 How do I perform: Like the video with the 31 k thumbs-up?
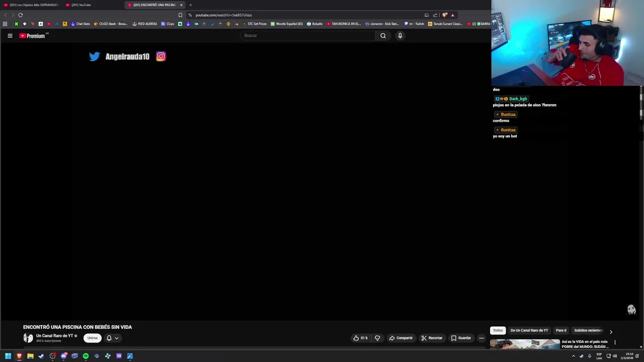360,338
